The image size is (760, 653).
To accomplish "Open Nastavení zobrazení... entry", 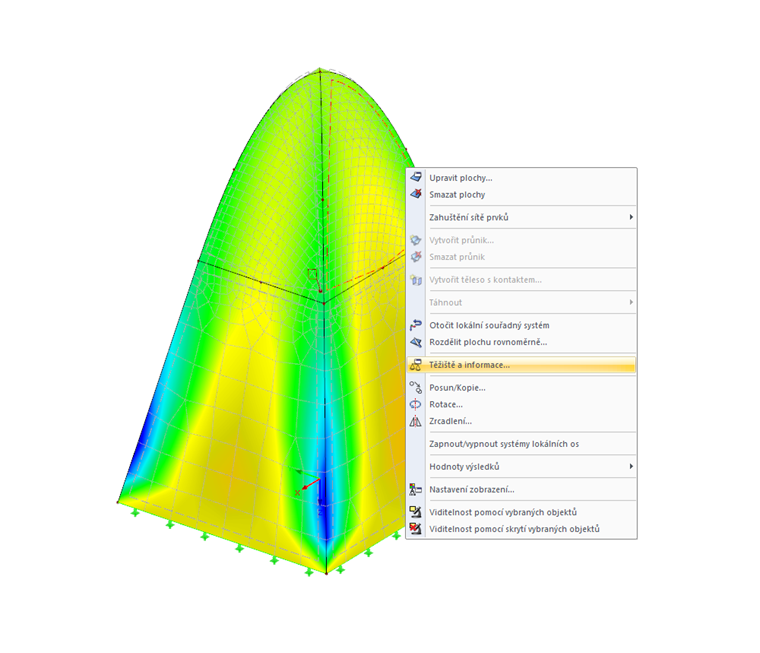I will (522, 489).
